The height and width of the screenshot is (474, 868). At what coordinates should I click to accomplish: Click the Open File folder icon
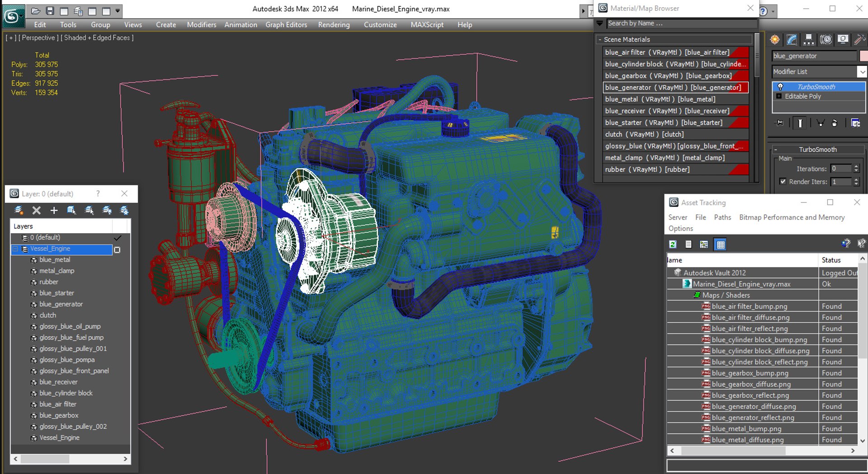point(36,11)
